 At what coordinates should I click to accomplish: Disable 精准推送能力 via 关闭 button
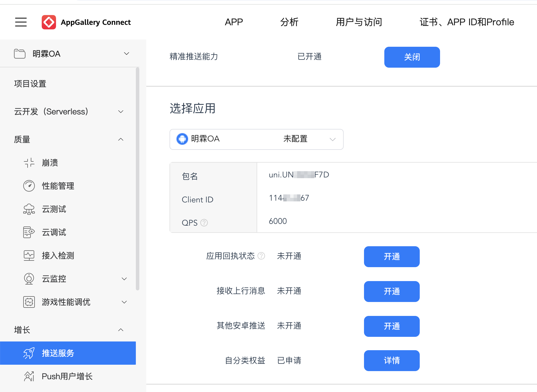tap(412, 57)
